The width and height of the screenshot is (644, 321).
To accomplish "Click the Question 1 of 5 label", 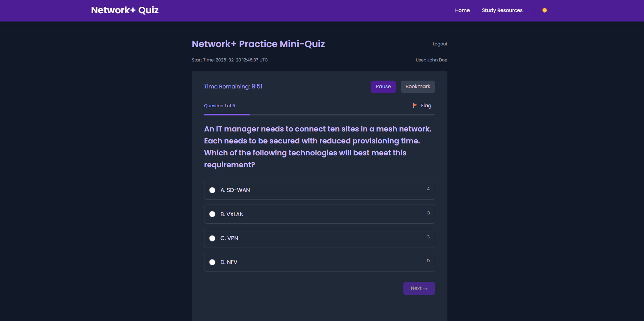I will (x=219, y=106).
